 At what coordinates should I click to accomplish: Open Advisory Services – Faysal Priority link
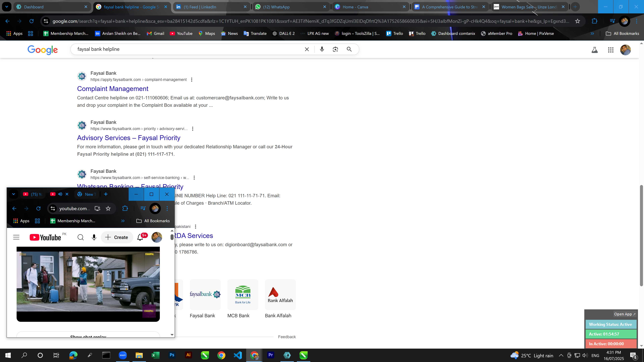point(128,138)
